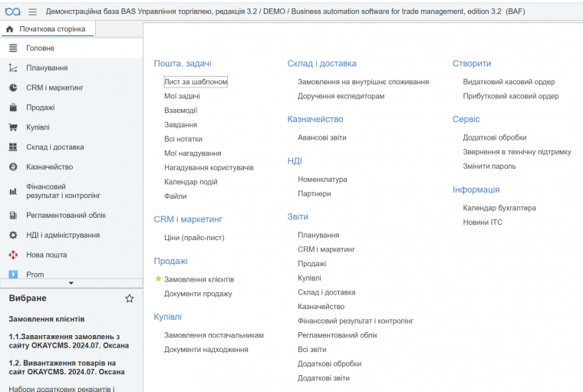Click the star icon in Вибране header
Image resolution: width=583 pixels, height=392 pixels.
tap(130, 298)
